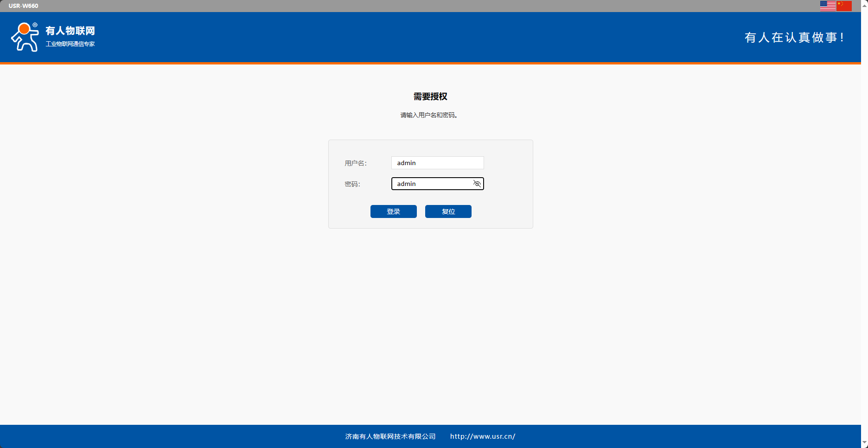The width and height of the screenshot is (868, 448).
Task: Switch language via the China flag icon
Action: click(x=844, y=6)
